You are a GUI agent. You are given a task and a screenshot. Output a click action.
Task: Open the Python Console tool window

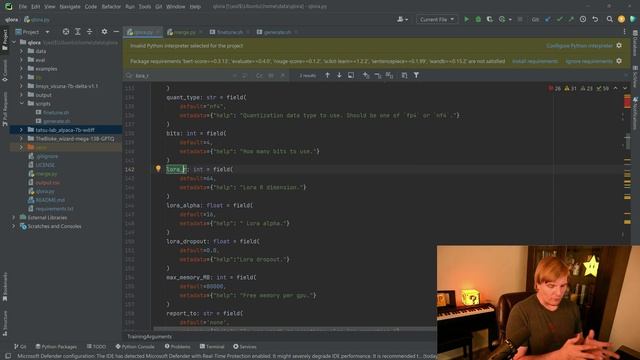click(x=135, y=347)
